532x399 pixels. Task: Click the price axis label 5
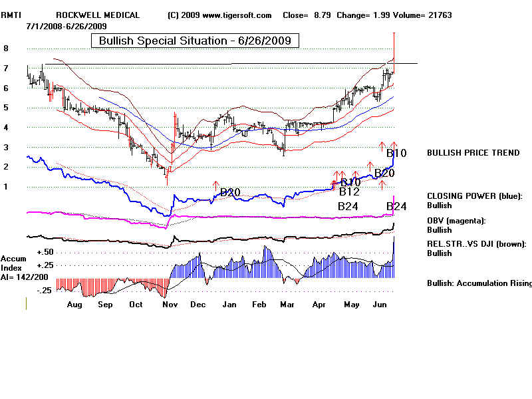(x=6, y=108)
